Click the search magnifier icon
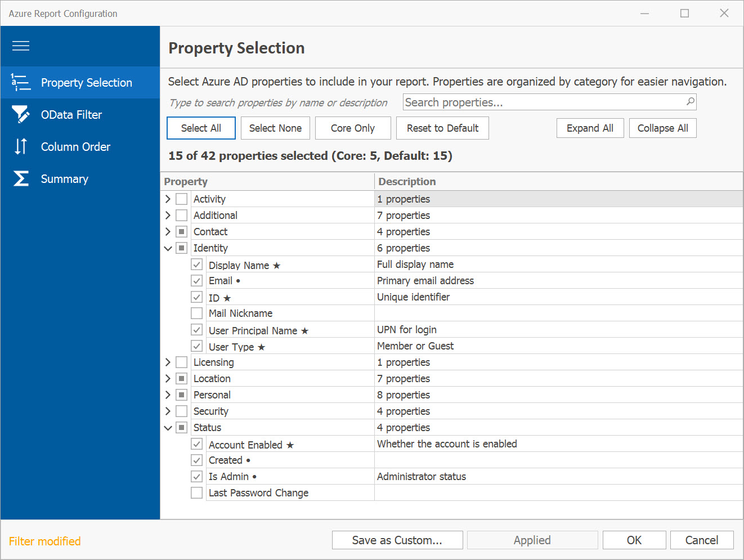The width and height of the screenshot is (744, 560). [690, 102]
